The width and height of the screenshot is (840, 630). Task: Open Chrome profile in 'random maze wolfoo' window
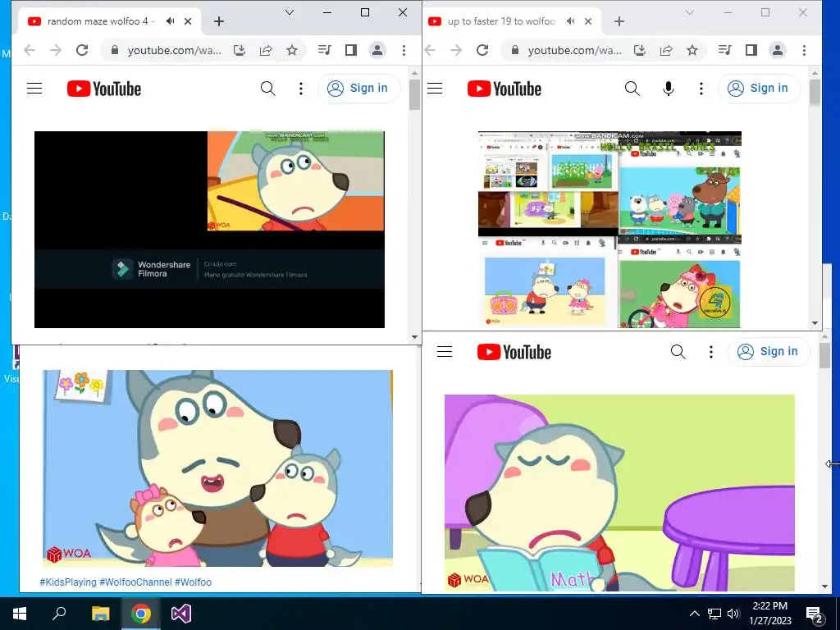click(x=377, y=50)
